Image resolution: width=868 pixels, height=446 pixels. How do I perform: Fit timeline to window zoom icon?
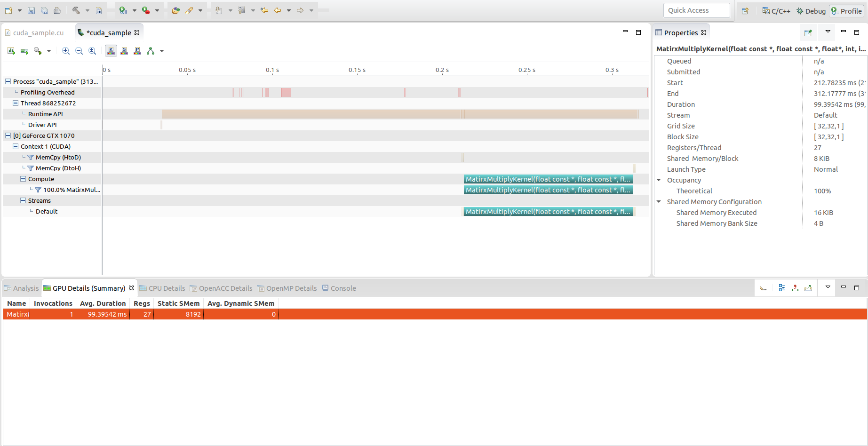[x=92, y=51]
